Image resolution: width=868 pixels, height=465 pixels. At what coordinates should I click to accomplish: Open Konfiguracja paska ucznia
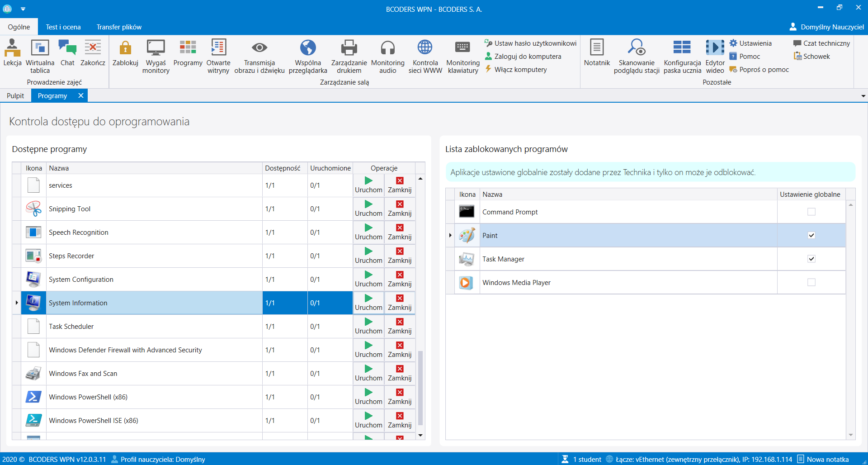pyautogui.click(x=682, y=57)
